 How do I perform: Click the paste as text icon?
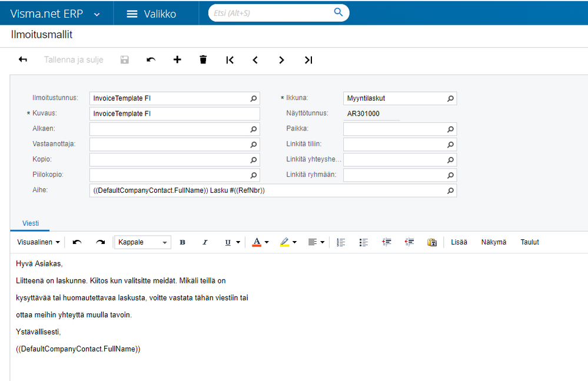pyautogui.click(x=432, y=242)
